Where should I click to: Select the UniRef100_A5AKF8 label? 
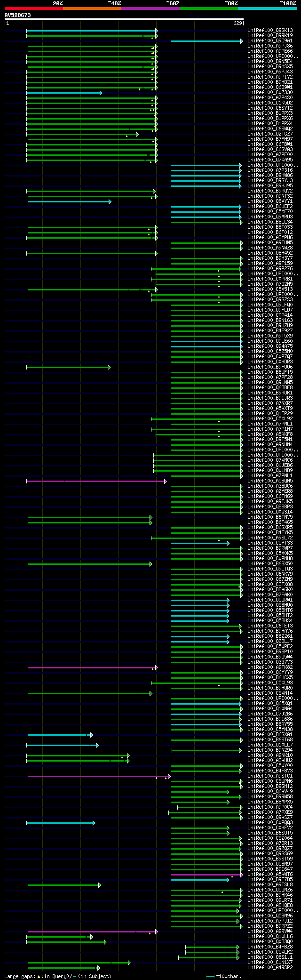[x=270, y=434]
